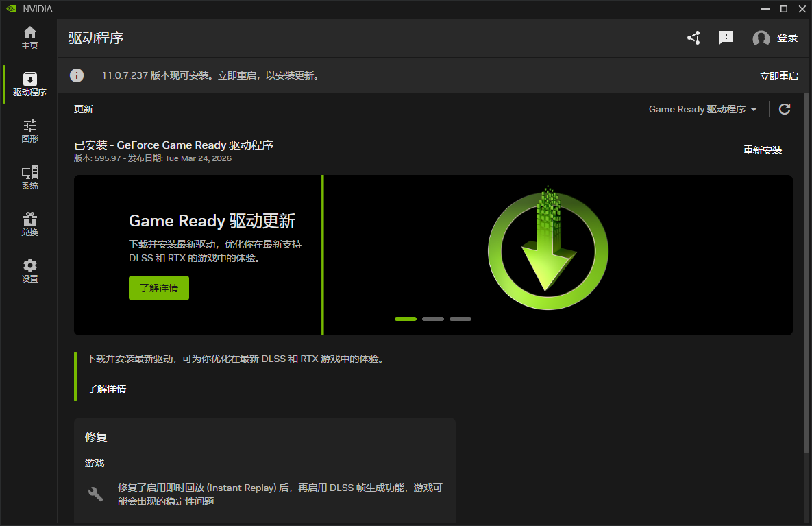812x526 pixels.
Task: Open the 设置 (Settings) sidebar icon
Action: (29, 270)
